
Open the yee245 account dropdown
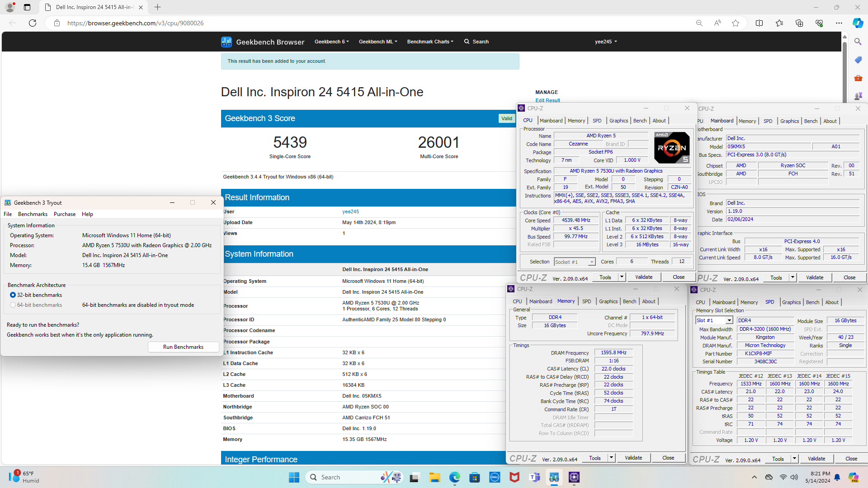click(606, 42)
